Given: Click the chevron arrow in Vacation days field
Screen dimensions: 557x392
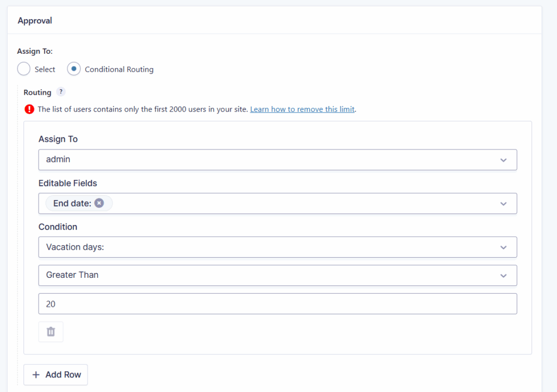Looking at the screenshot, I should (503, 247).
